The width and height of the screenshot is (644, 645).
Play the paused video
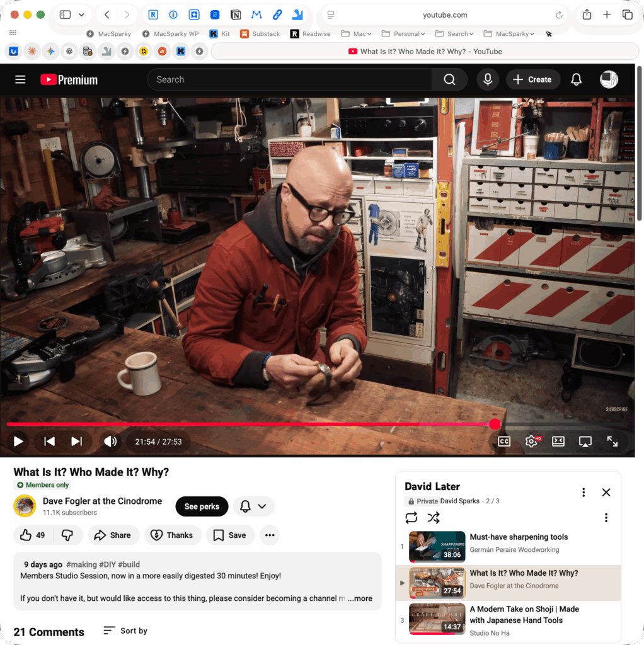18,442
